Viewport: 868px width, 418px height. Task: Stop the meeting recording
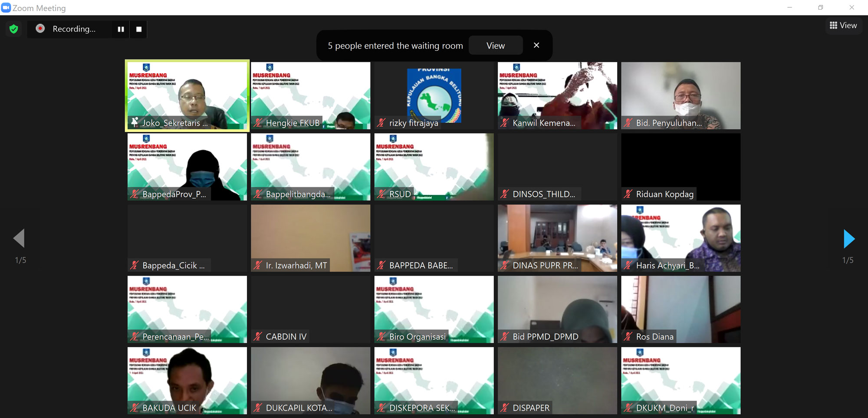[139, 29]
